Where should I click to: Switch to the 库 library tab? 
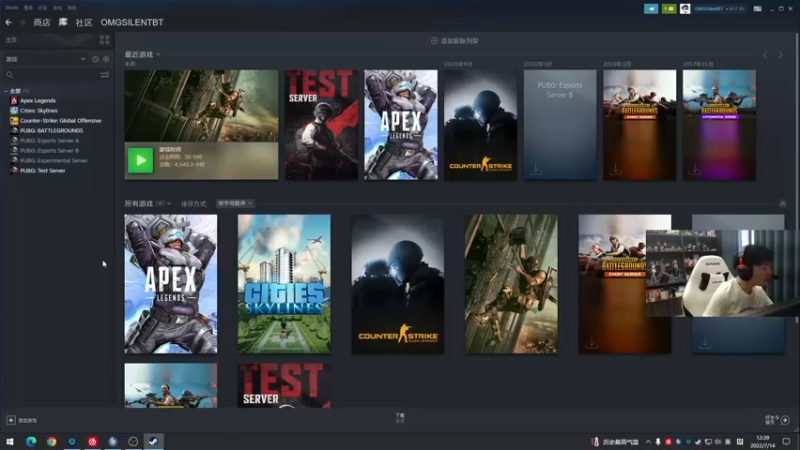tap(63, 22)
